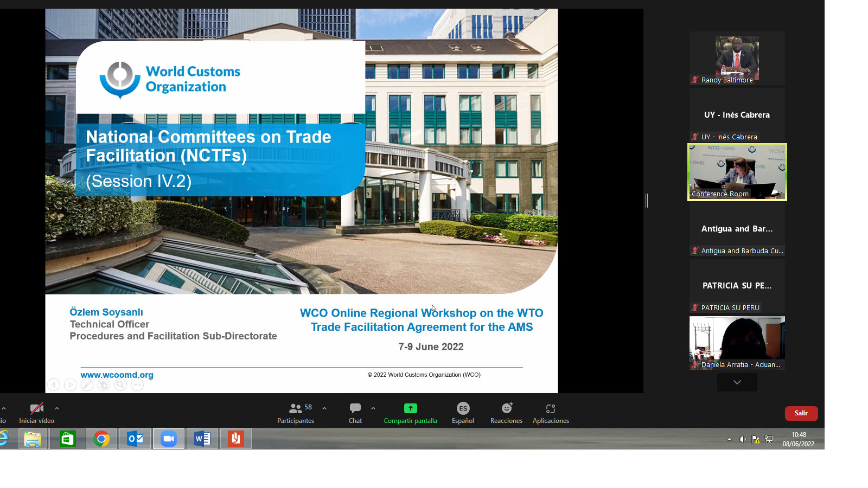This screenshot has width=868, height=488.
Task: Expand audio options caret at far left
Action: (x=4, y=408)
